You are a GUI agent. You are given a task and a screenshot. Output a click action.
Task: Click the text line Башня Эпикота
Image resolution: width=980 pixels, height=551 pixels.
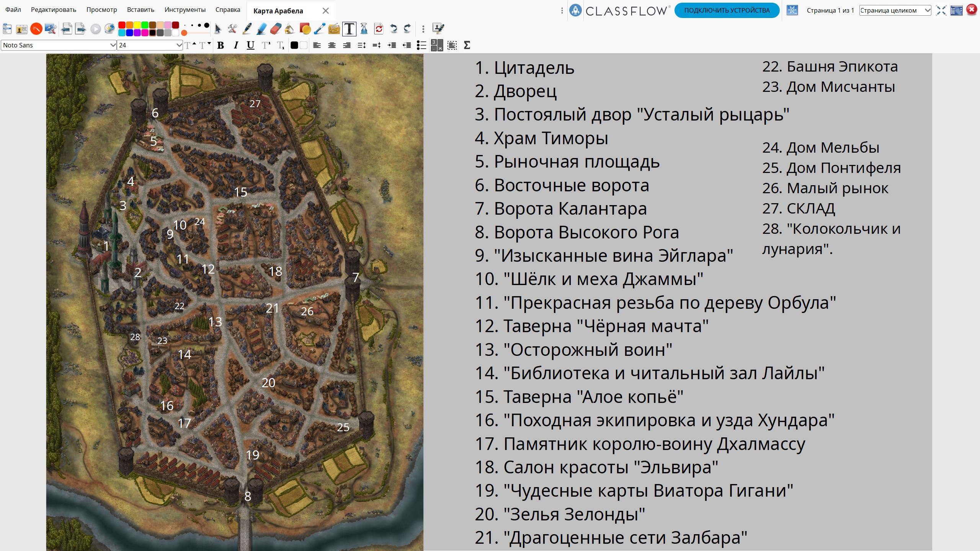tap(830, 67)
